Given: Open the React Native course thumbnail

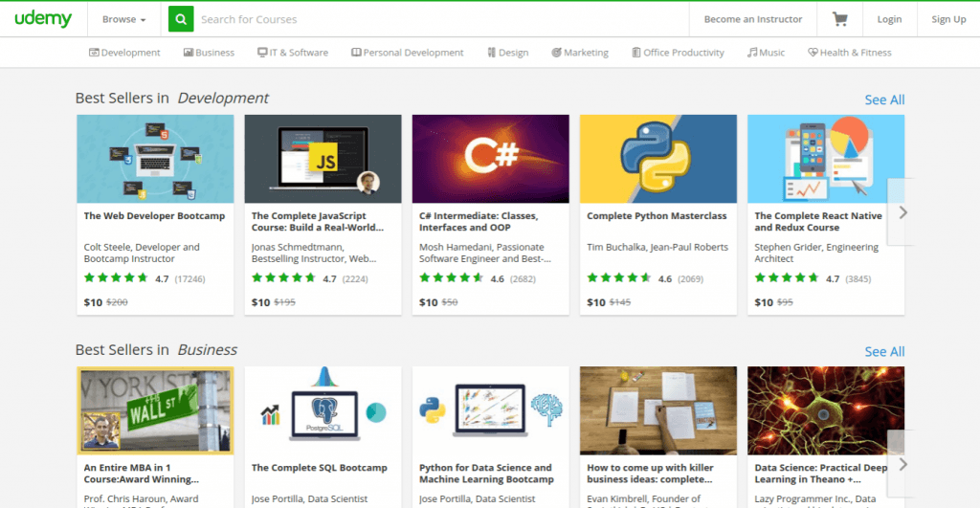Looking at the screenshot, I should [826, 159].
